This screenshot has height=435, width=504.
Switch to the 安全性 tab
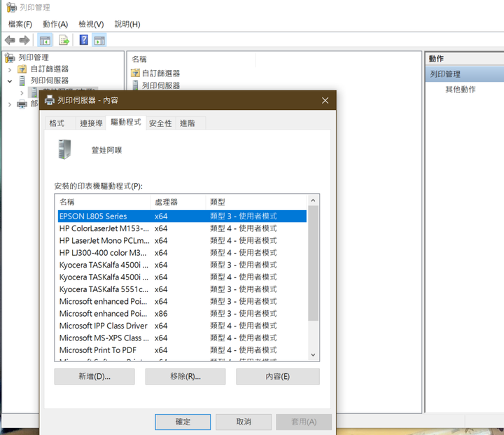pos(160,123)
